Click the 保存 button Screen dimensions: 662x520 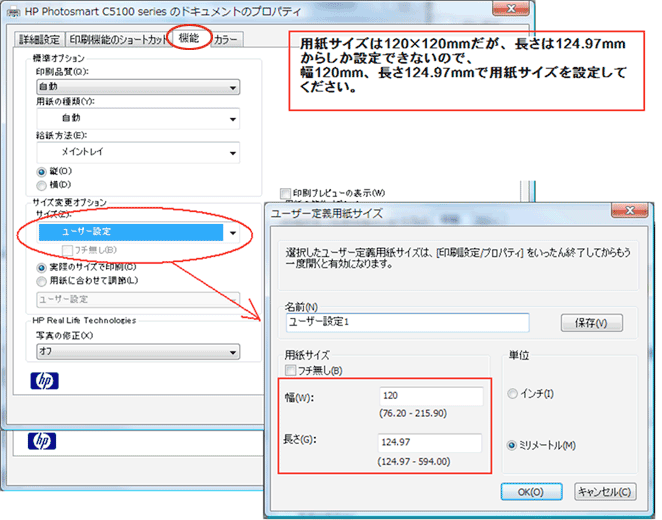pyautogui.click(x=591, y=323)
